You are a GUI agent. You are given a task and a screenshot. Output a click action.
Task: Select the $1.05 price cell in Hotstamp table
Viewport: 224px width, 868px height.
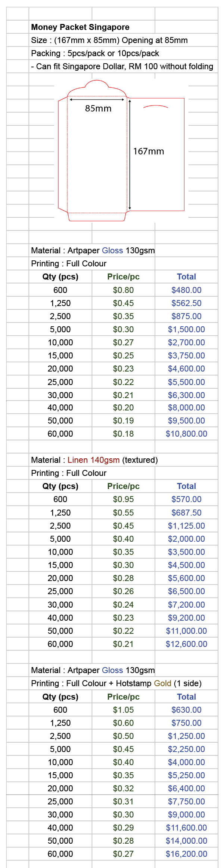[123, 710]
